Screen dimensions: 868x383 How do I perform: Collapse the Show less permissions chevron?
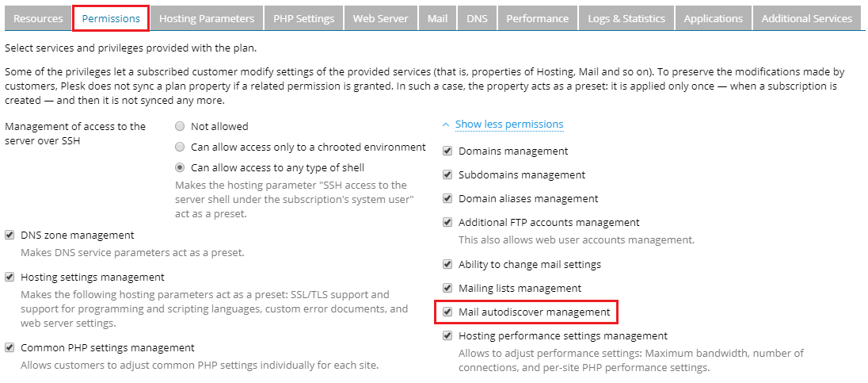pos(446,124)
